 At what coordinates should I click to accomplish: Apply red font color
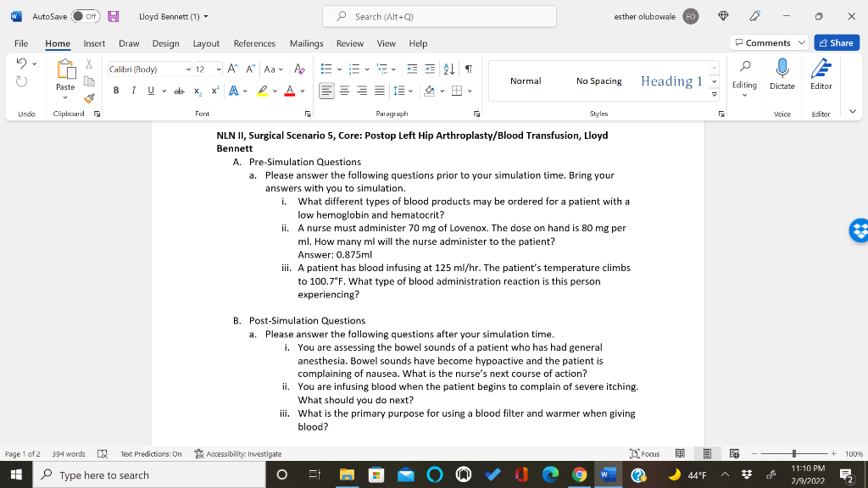tap(290, 91)
